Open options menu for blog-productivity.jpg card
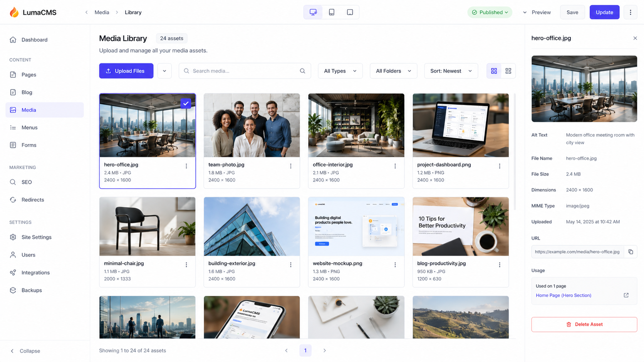Viewport: 644px width, 362px height. (x=500, y=265)
